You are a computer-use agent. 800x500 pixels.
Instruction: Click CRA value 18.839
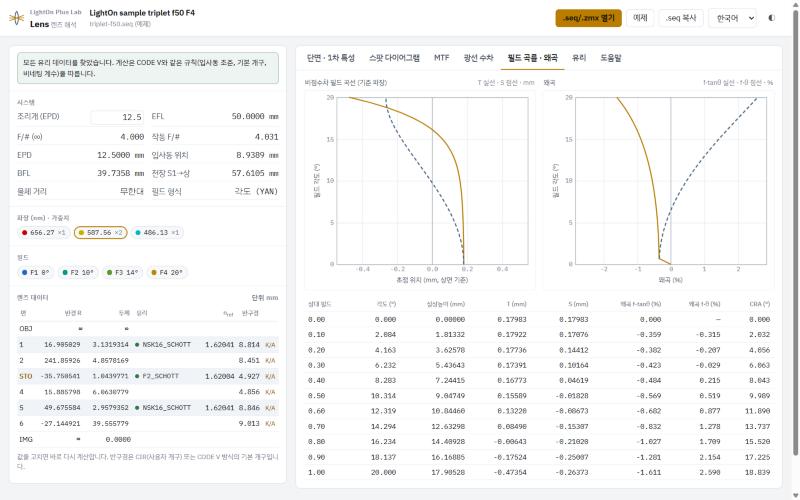click(757, 472)
